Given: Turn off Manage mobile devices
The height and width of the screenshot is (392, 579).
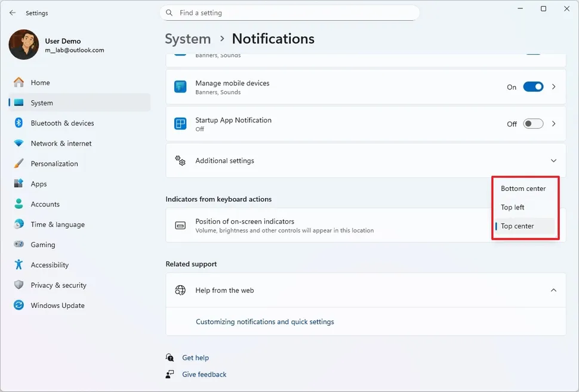Looking at the screenshot, I should pyautogui.click(x=533, y=87).
